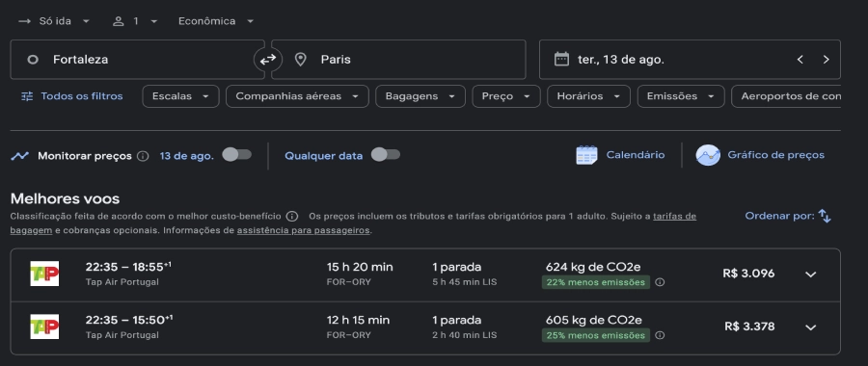The image size is (868, 366).
Task: Open Todos os filtros
Action: [72, 96]
